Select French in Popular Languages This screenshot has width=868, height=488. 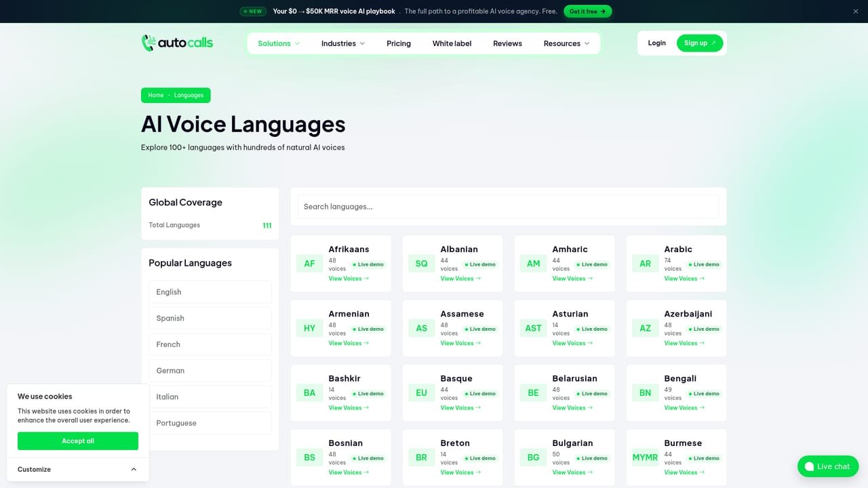pos(210,344)
